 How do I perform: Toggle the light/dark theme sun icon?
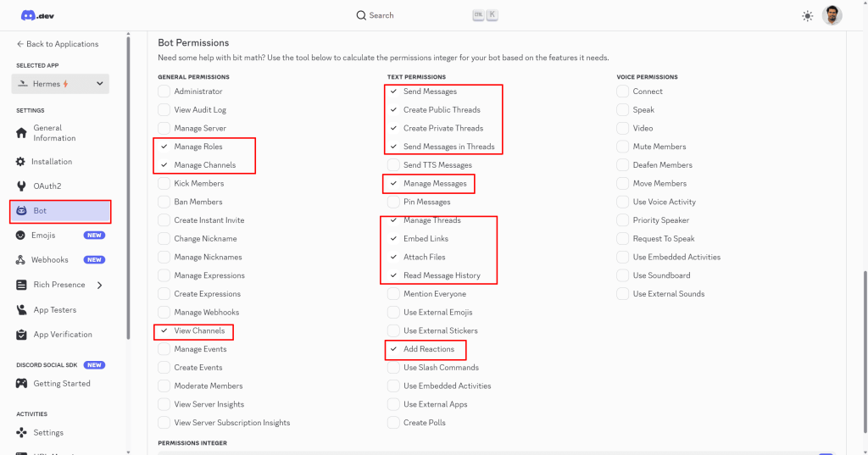(x=806, y=15)
